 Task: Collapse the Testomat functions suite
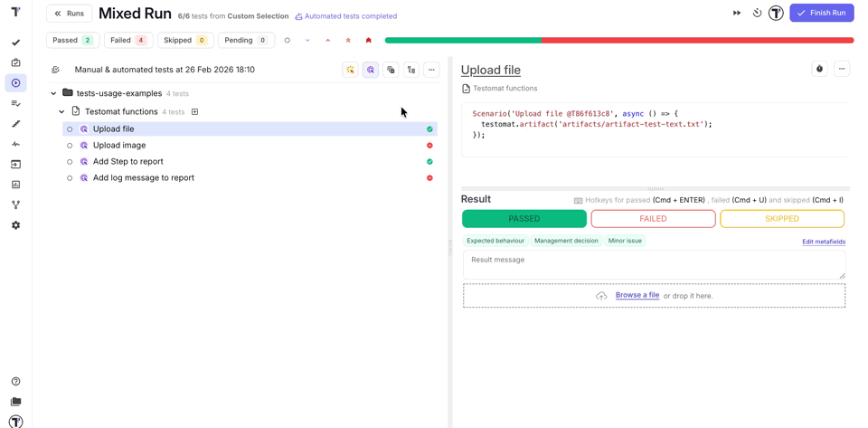coord(61,112)
